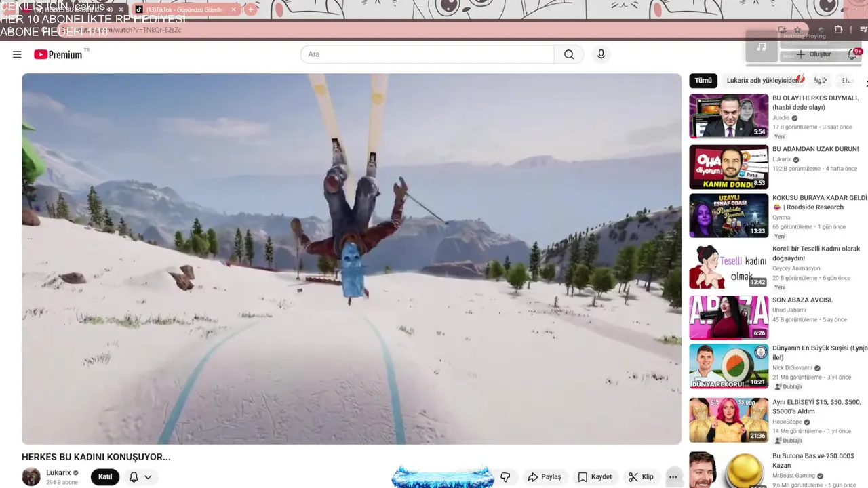Click the magnifier search button

569,54
